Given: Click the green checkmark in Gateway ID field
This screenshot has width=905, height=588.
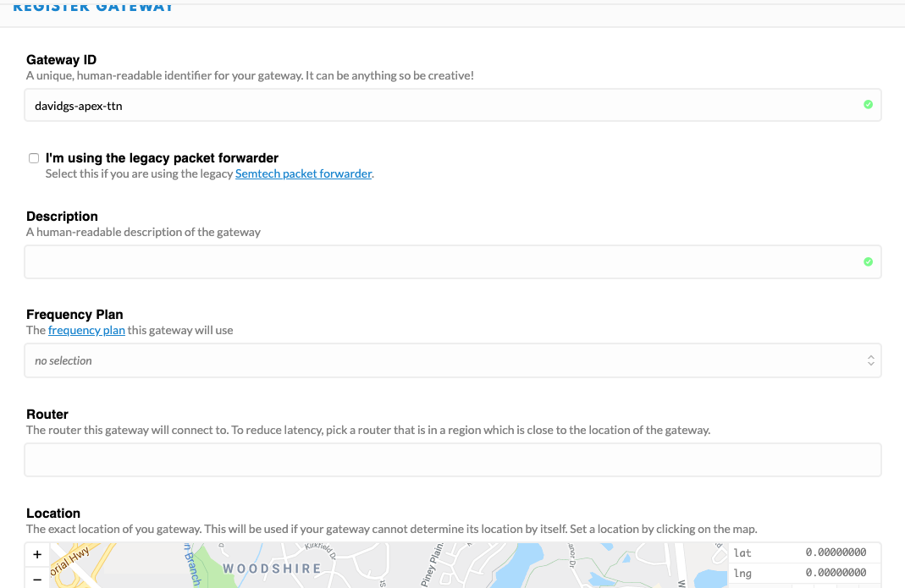Looking at the screenshot, I should [x=868, y=105].
